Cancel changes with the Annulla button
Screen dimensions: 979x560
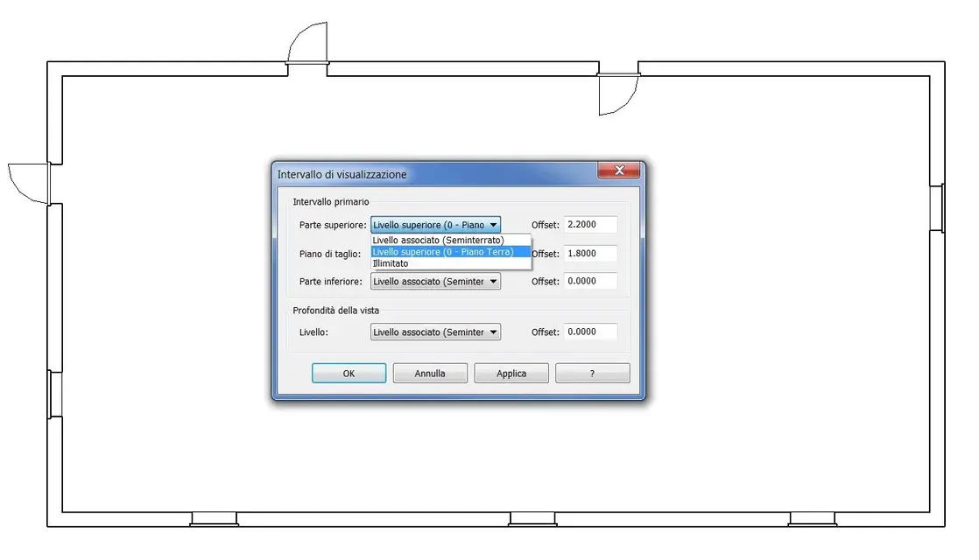click(430, 373)
